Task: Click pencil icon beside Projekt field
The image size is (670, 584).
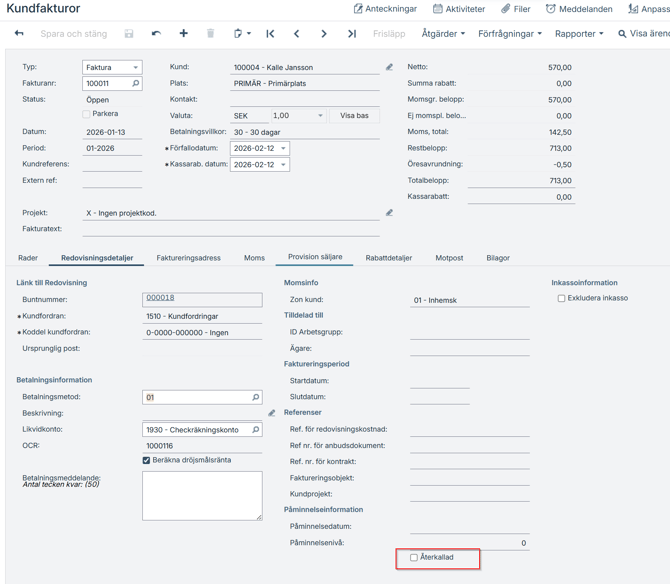Action: pyautogui.click(x=389, y=213)
